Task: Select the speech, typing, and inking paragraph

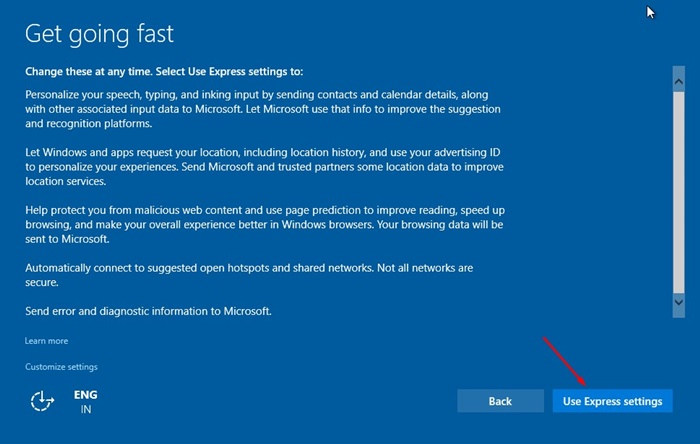Action: click(x=263, y=109)
